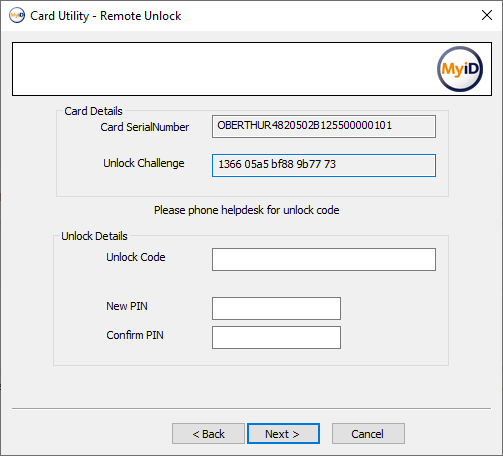
Task: Click into the New PIN field
Action: [x=276, y=308]
